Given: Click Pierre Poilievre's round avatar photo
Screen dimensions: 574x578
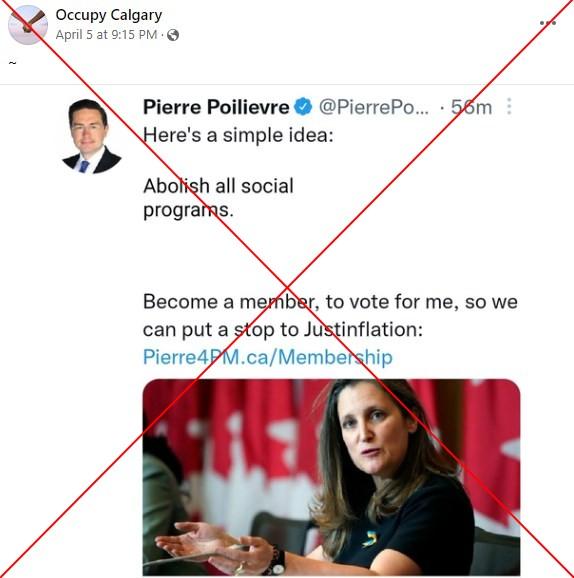Looking at the screenshot, I should pos(92,136).
